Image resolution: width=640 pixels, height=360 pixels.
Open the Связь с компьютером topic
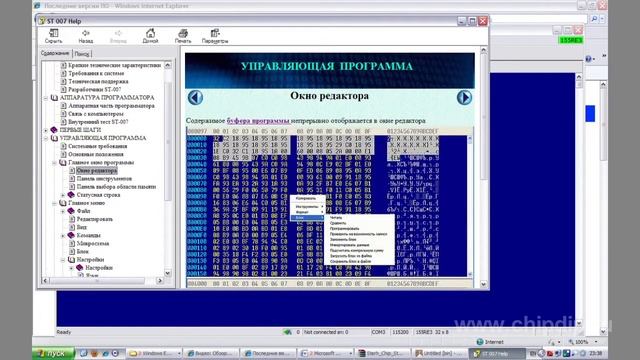point(96,114)
